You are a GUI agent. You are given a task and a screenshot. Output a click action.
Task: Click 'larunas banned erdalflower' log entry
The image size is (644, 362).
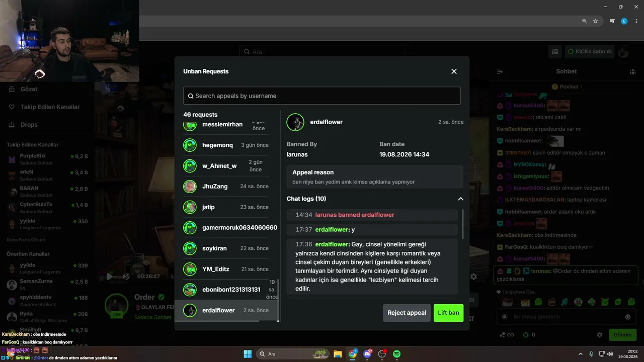372,215
